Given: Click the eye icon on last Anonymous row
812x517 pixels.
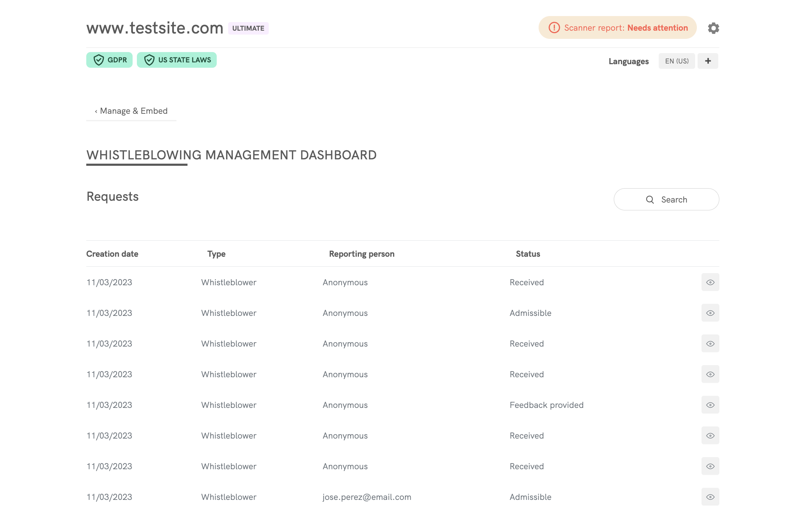Looking at the screenshot, I should [x=710, y=466].
